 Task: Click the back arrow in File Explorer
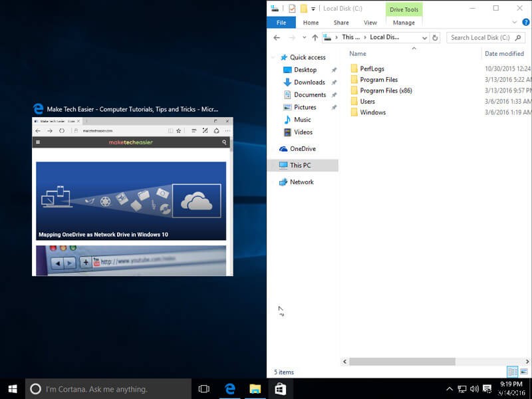pos(275,37)
